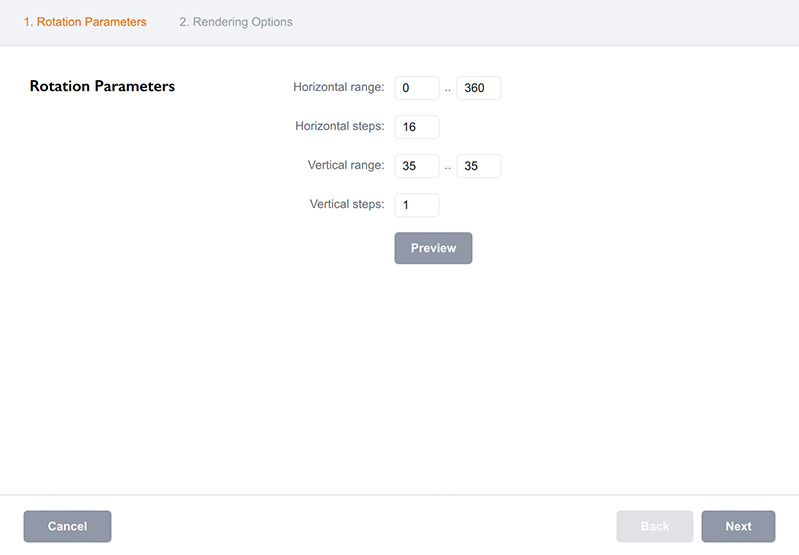Go to the next wizard step

click(x=738, y=526)
